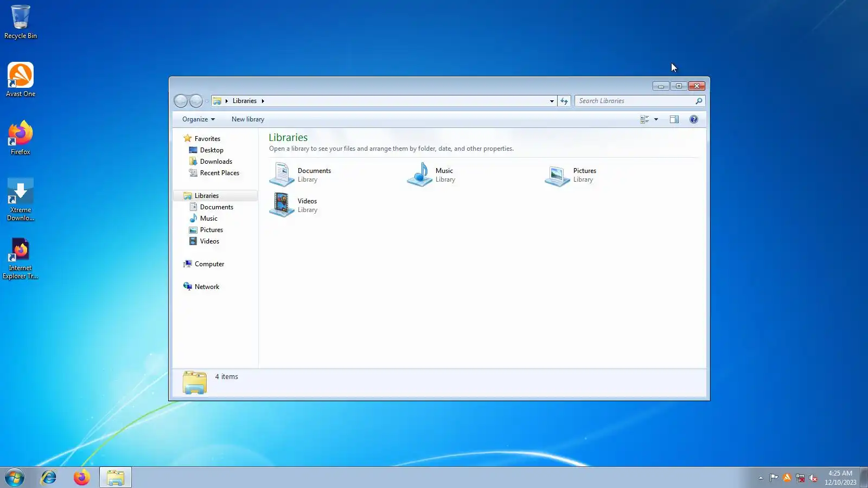Open view options dropdown arrow
Viewport: 868px width, 488px height.
pos(656,119)
